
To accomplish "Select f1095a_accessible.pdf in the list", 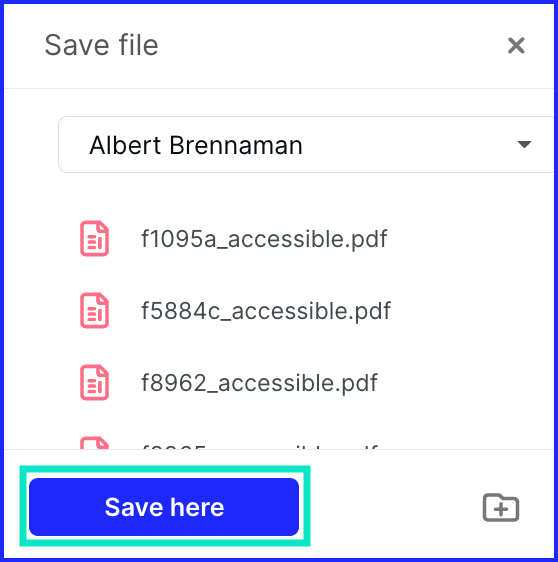I will (264, 239).
